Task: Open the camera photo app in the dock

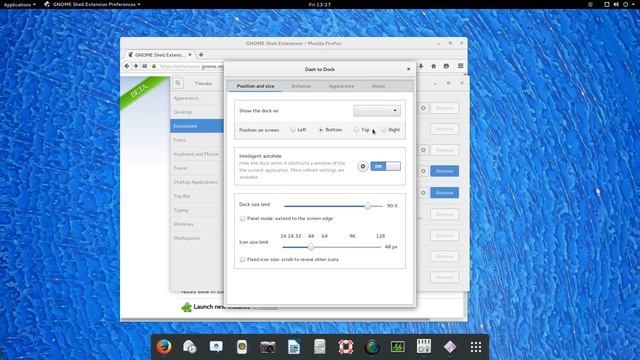Action: pos(268,347)
